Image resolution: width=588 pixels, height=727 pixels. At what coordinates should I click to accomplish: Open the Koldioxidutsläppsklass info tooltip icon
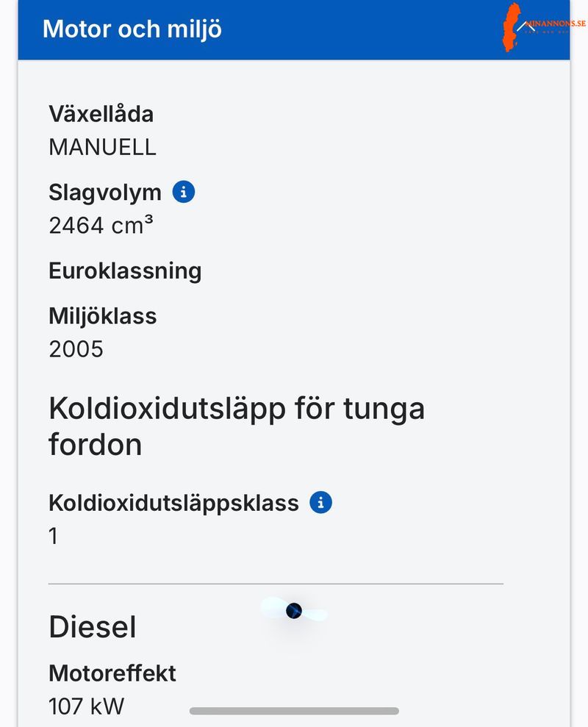click(321, 503)
